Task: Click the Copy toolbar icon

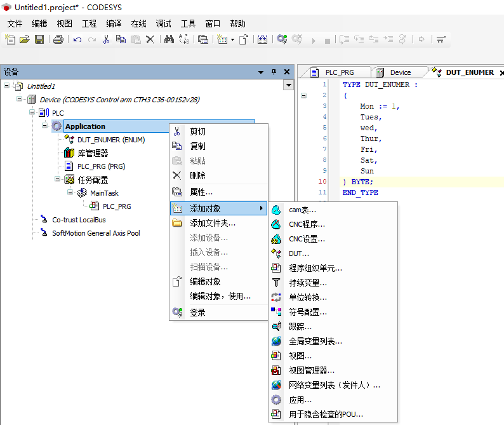Action: click(121, 39)
